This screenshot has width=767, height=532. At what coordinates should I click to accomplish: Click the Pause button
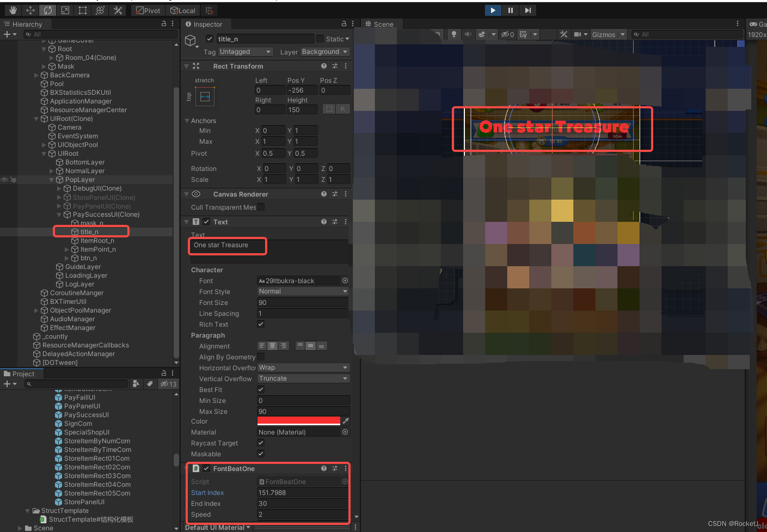click(510, 10)
